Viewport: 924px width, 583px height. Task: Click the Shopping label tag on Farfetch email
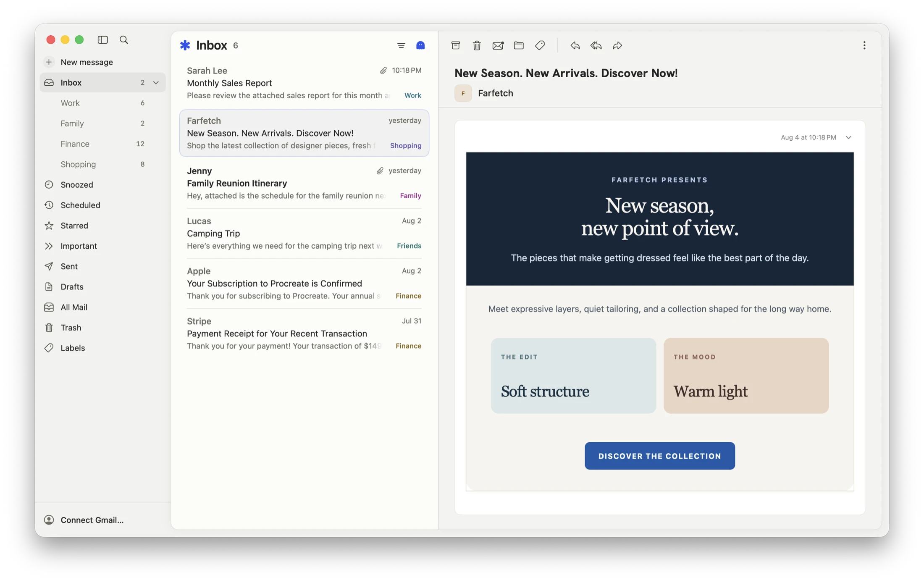[406, 145]
